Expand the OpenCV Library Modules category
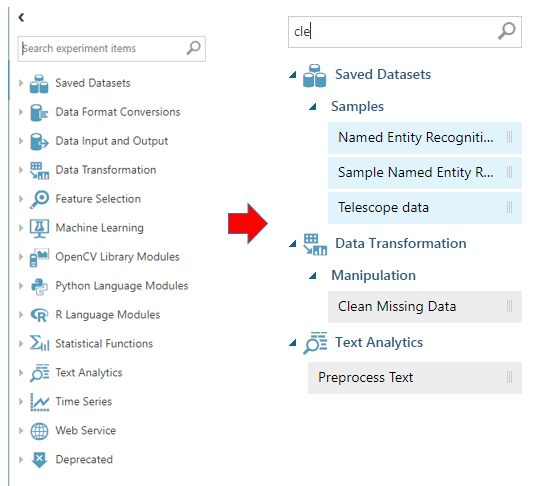Viewport: 539px width, 486px height. [x=21, y=257]
